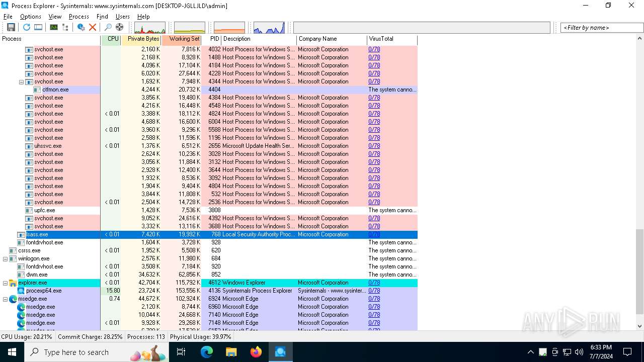
Task: Open Task View on the taskbar
Action: pos(182,352)
